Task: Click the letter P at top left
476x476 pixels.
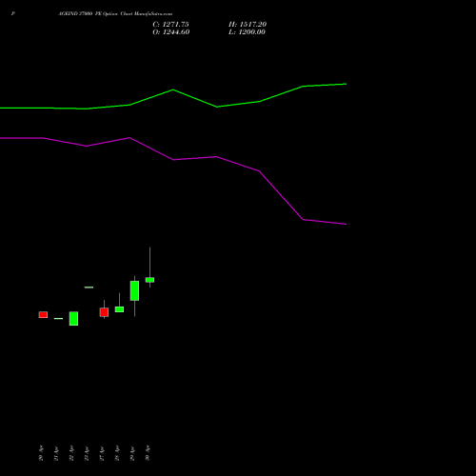Action: point(13,14)
